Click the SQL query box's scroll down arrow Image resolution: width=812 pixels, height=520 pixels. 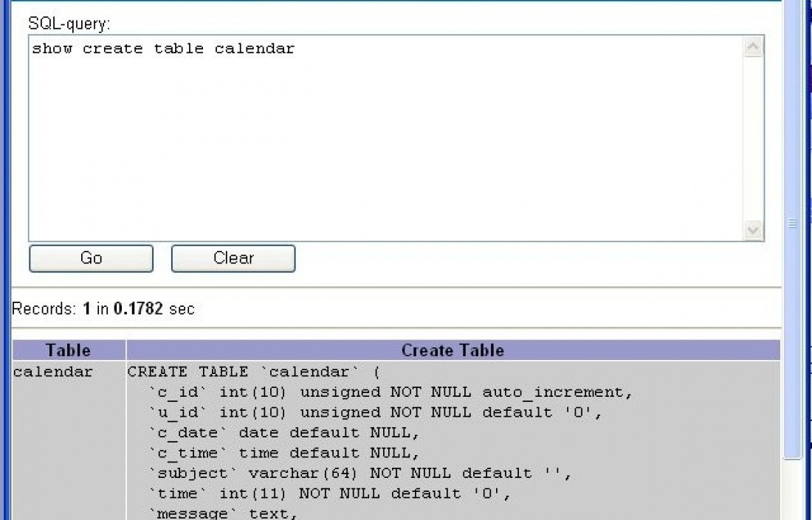pos(753,230)
